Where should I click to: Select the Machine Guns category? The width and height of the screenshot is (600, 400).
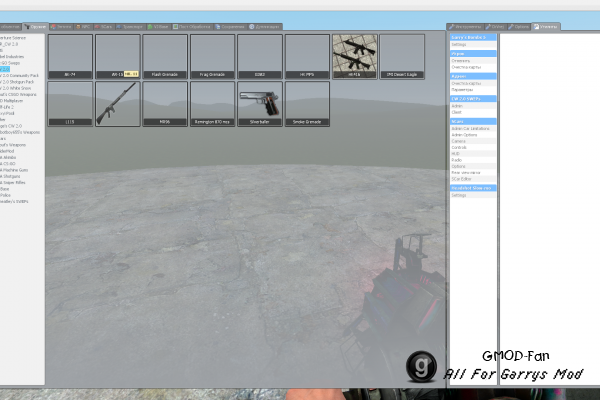coord(14,170)
